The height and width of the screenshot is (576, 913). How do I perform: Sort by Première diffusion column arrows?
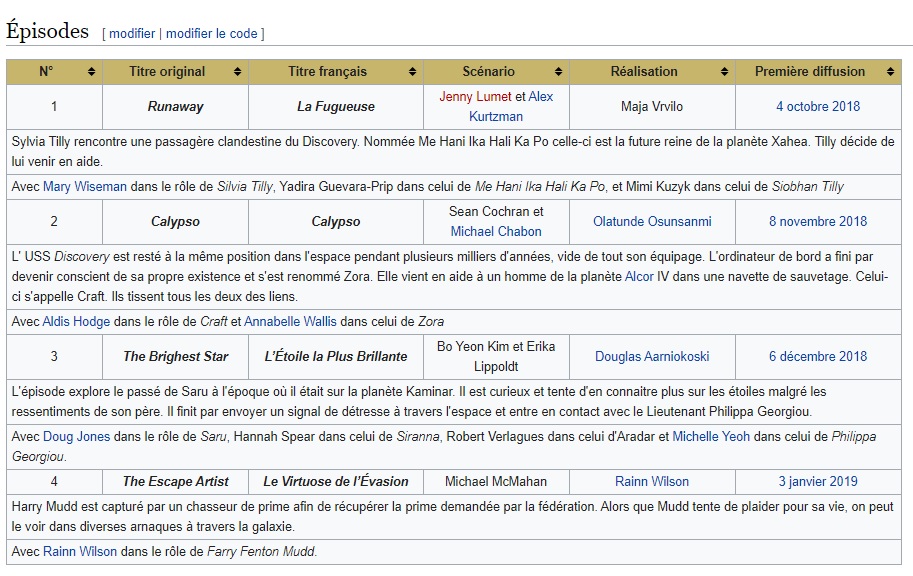tap(890, 72)
